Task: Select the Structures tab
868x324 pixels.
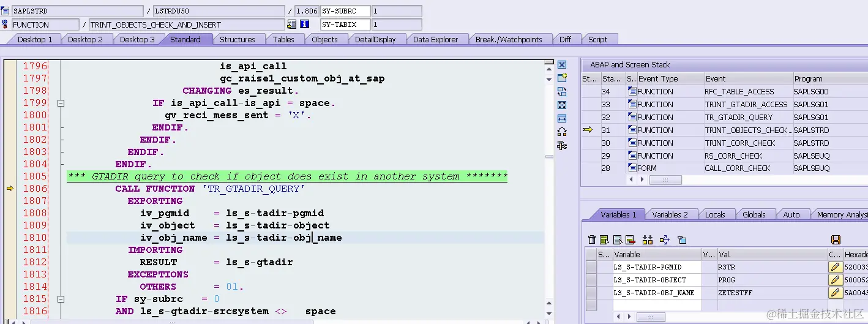Action: pos(238,39)
